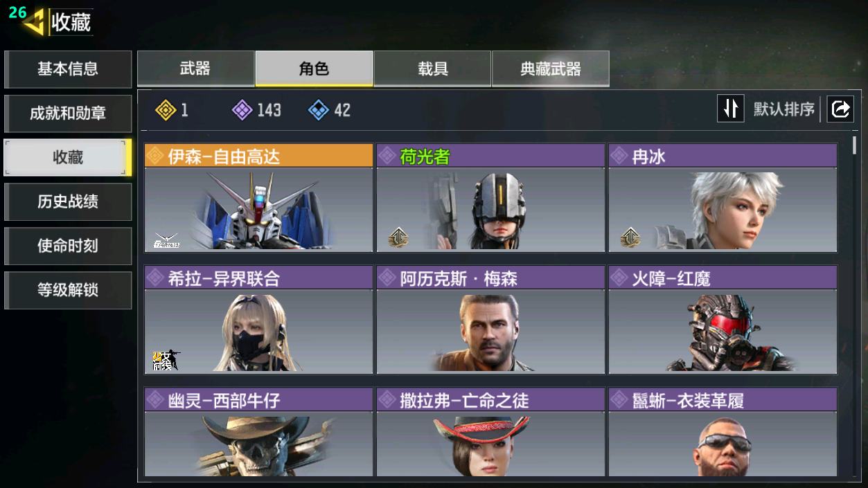Open the 典藏武器 tab
The height and width of the screenshot is (488, 868).
[x=551, y=69]
